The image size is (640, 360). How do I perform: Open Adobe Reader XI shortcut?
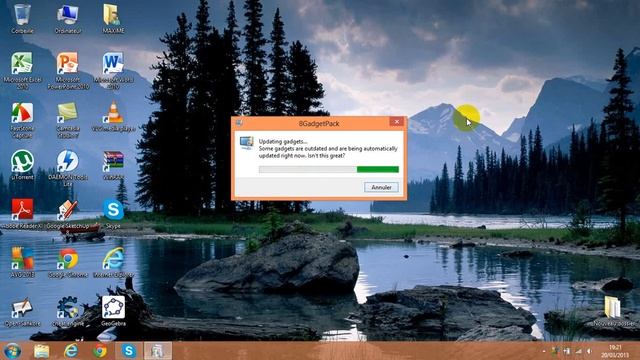tap(22, 214)
